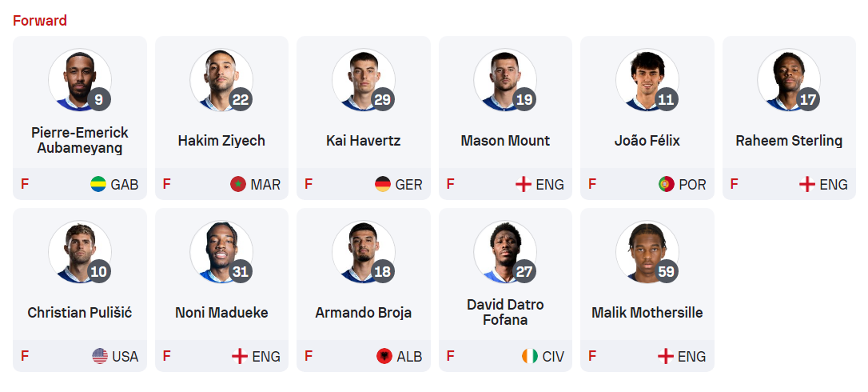Screen dimensions: 868x392
Task: Open Kai Havertz player name link
Action: tap(364, 141)
